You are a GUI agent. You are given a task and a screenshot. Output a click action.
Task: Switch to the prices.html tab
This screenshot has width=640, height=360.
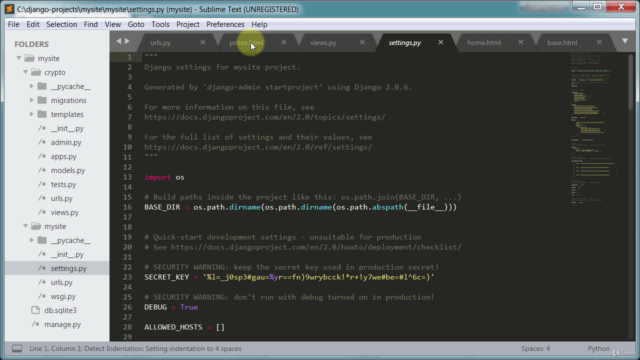pos(246,42)
